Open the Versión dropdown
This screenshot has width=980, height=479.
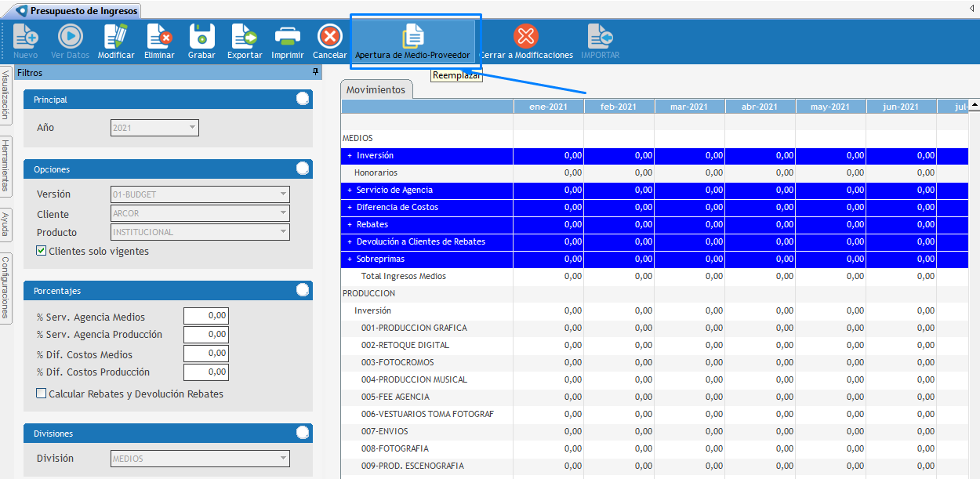click(x=281, y=194)
